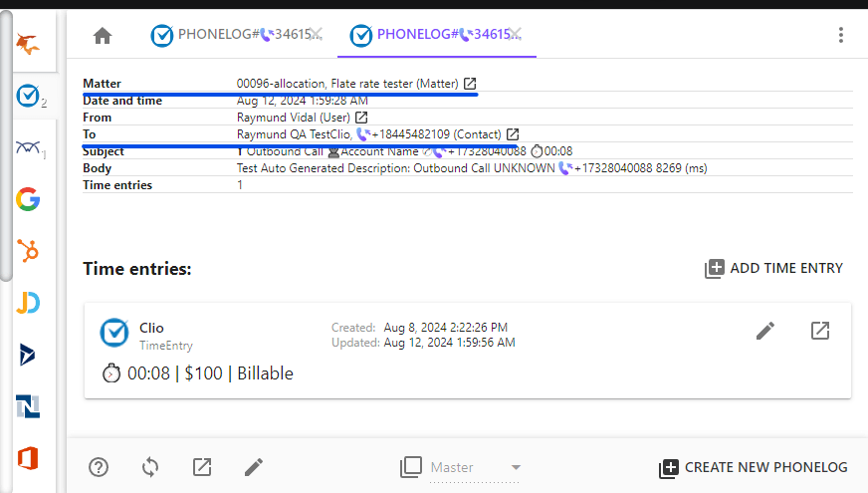
Task: Click CREATE NEW PHONELOG button
Action: point(754,467)
